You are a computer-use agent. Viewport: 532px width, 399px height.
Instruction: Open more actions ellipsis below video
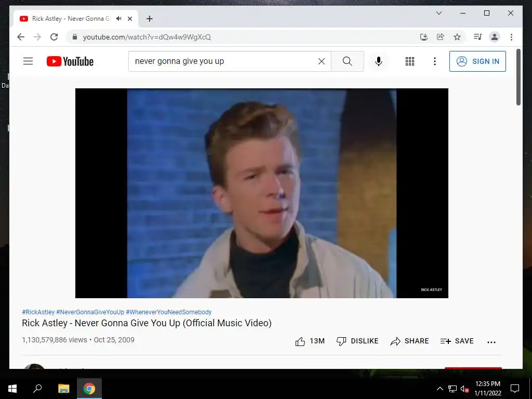coord(491,342)
